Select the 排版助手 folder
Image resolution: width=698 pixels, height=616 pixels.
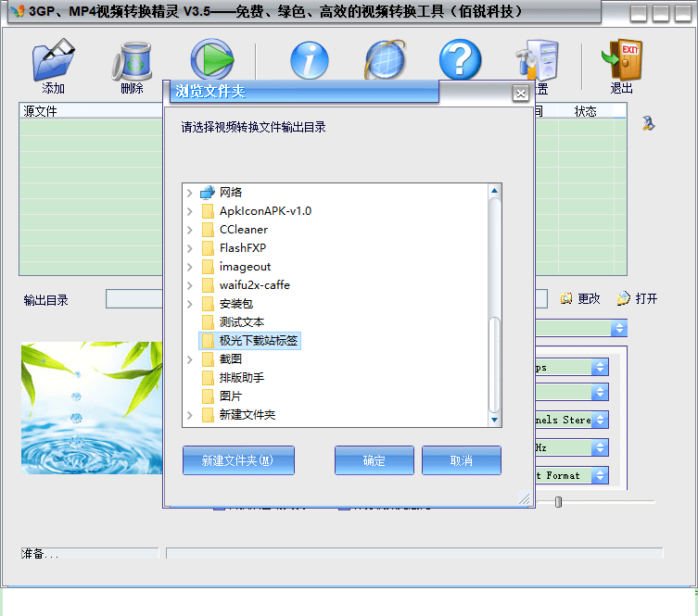pyautogui.click(x=241, y=378)
